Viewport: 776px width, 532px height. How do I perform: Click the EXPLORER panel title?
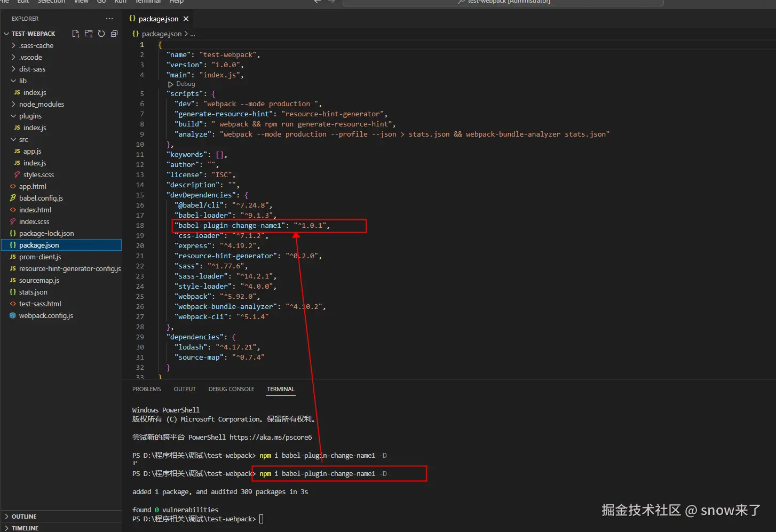click(25, 19)
